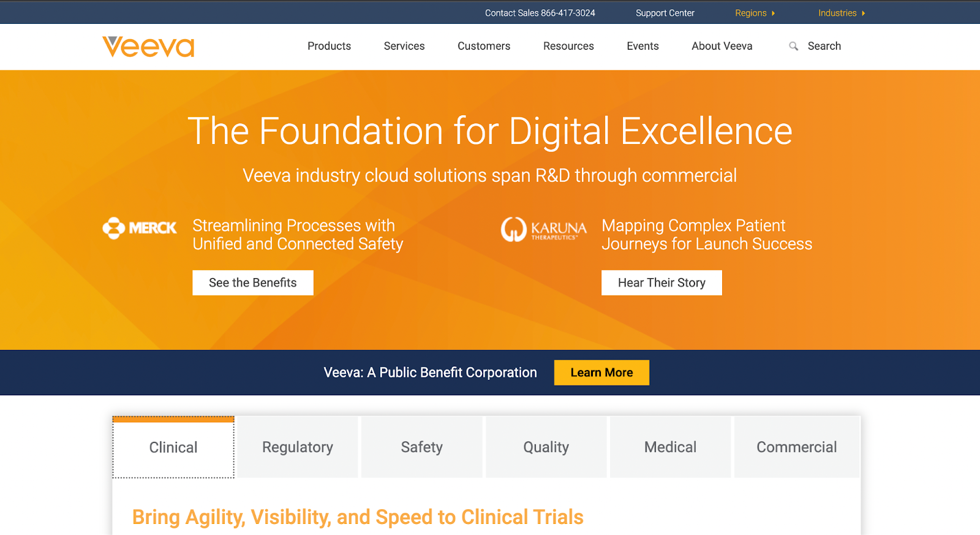Click the yellow Learn More button
Screen dimensions: 980x535
pyautogui.click(x=601, y=373)
